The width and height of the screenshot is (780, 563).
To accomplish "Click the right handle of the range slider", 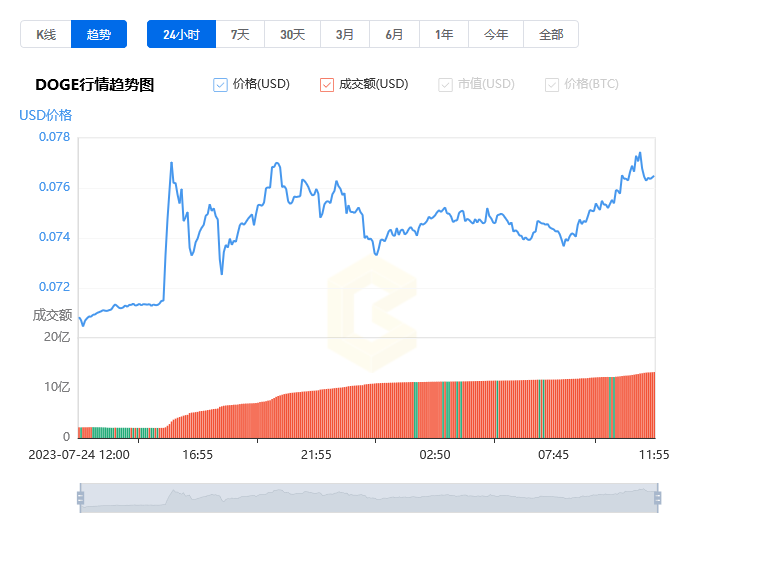I will click(657, 498).
